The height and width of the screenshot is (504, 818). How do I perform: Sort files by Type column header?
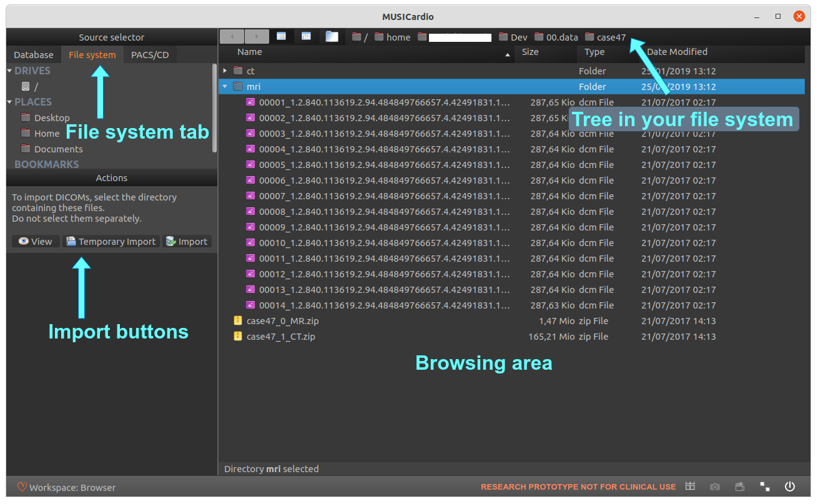[x=608, y=52]
